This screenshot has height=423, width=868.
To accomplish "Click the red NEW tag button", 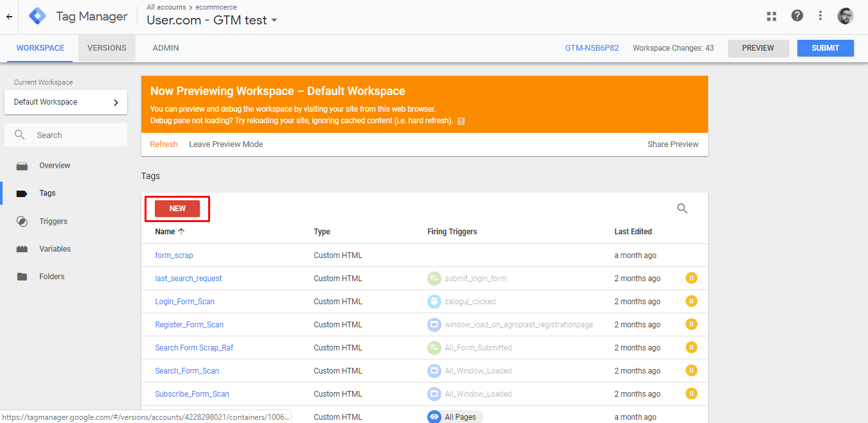I will click(177, 209).
